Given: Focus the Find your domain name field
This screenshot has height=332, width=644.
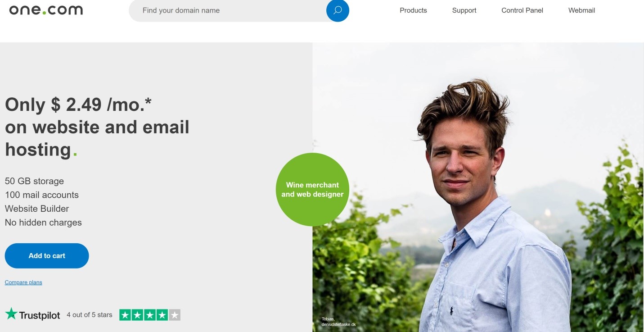Looking at the screenshot, I should tap(227, 10).
